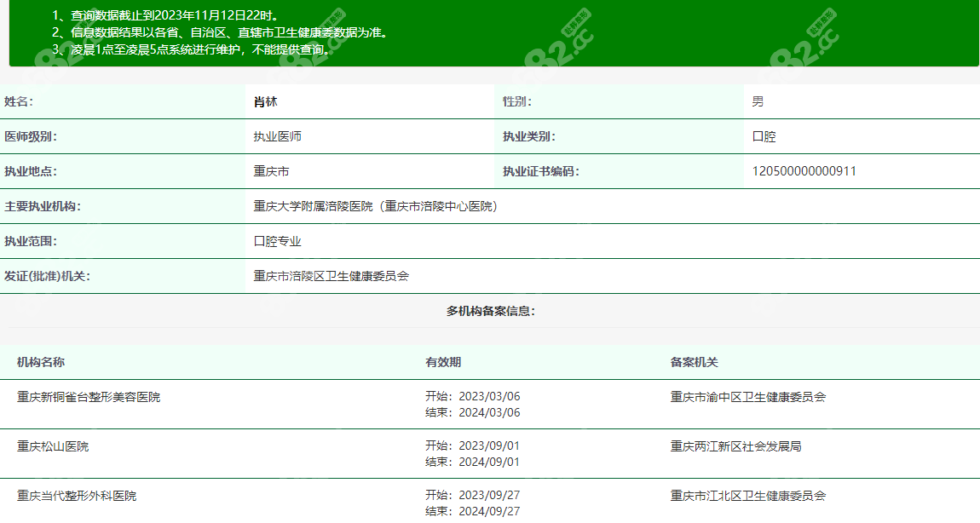Click the 机构名称 column header

41,362
